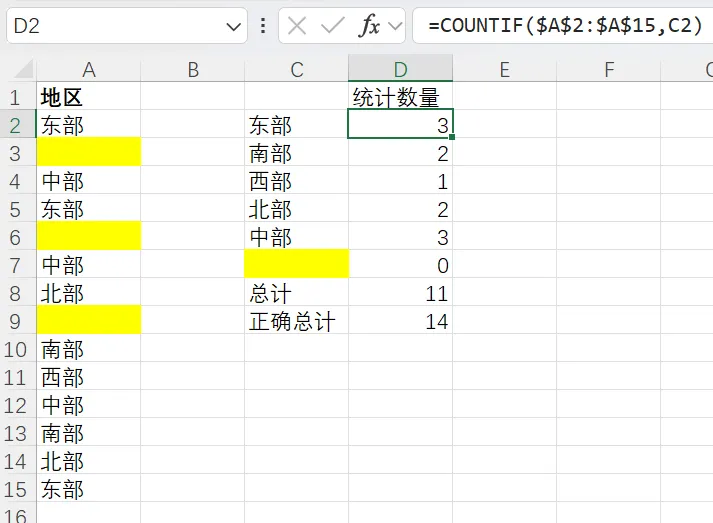Select row 10 header
The width and height of the screenshot is (713, 523).
(18, 350)
